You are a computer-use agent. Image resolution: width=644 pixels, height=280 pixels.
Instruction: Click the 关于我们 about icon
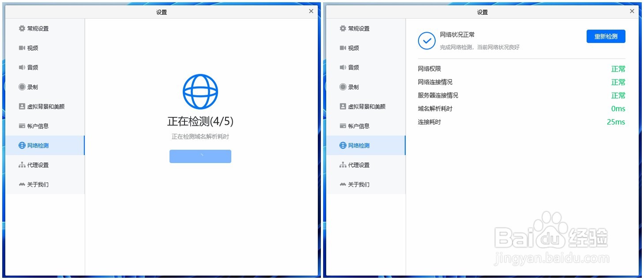[22, 185]
